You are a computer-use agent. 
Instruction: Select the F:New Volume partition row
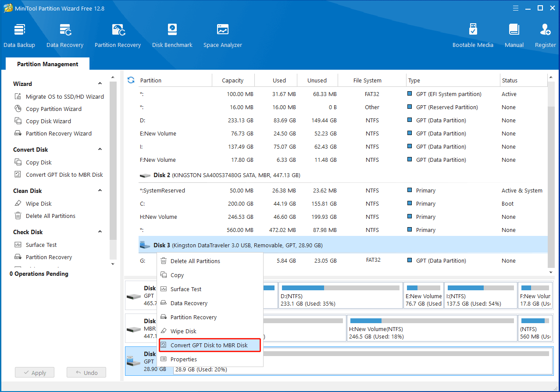pyautogui.click(x=343, y=160)
